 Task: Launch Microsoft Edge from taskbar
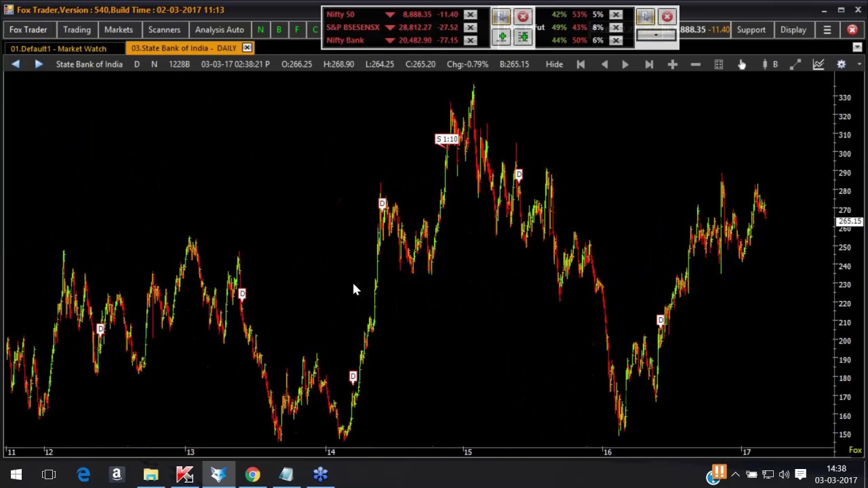[x=83, y=474]
